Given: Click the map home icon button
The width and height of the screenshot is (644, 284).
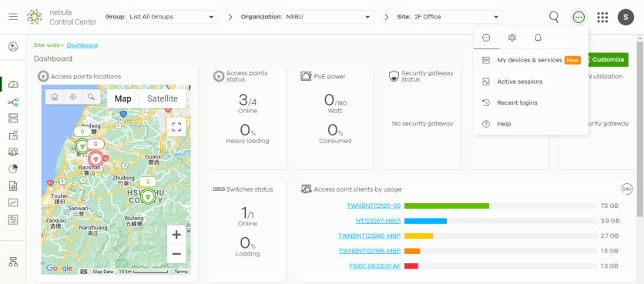Looking at the screenshot, I should [x=54, y=97].
